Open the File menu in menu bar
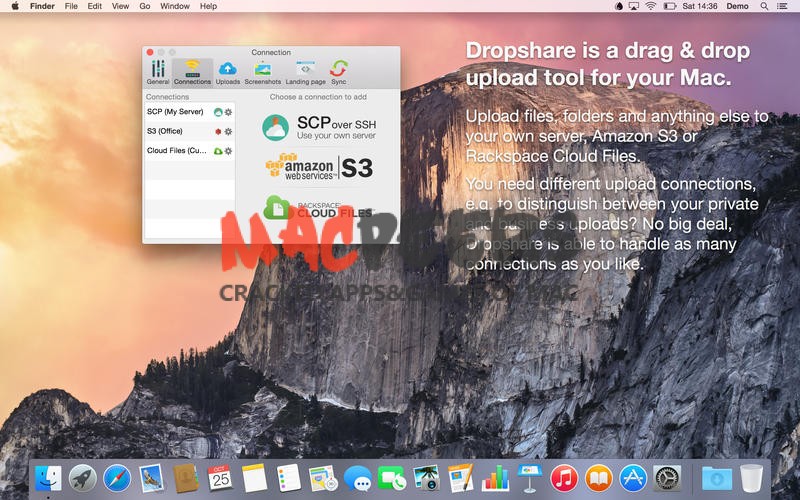The height and width of the screenshot is (500, 800). [71, 6]
